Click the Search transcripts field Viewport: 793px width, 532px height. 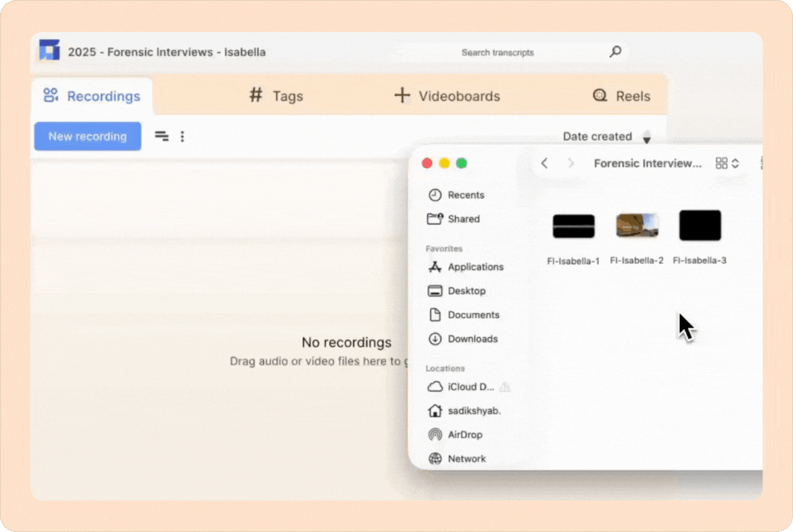(521, 52)
